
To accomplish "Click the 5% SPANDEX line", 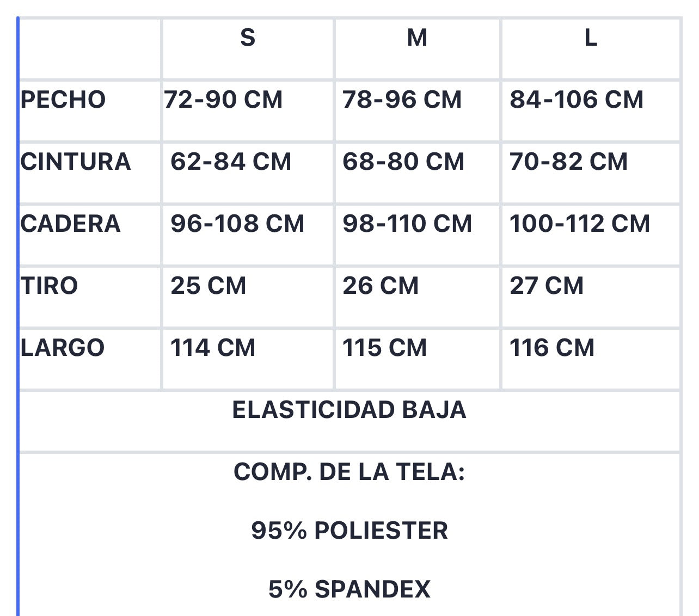I will click(349, 589).
